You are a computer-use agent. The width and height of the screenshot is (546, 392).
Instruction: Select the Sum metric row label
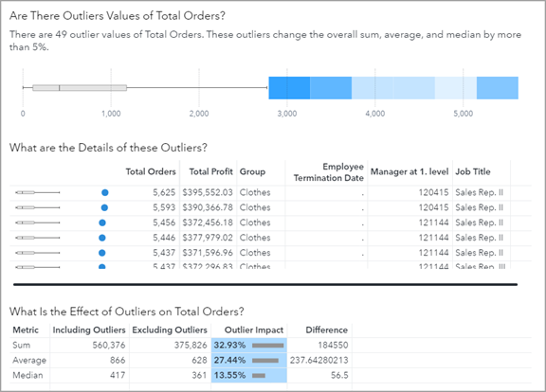[21, 345]
